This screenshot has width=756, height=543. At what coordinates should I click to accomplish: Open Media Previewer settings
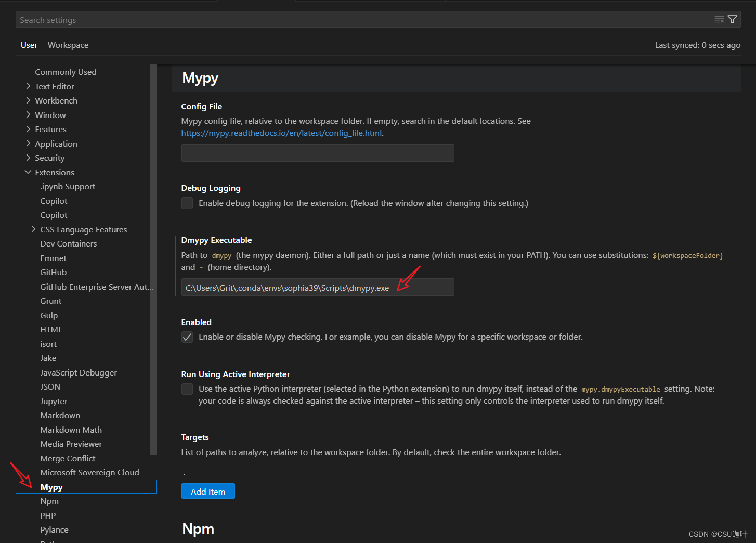point(71,444)
